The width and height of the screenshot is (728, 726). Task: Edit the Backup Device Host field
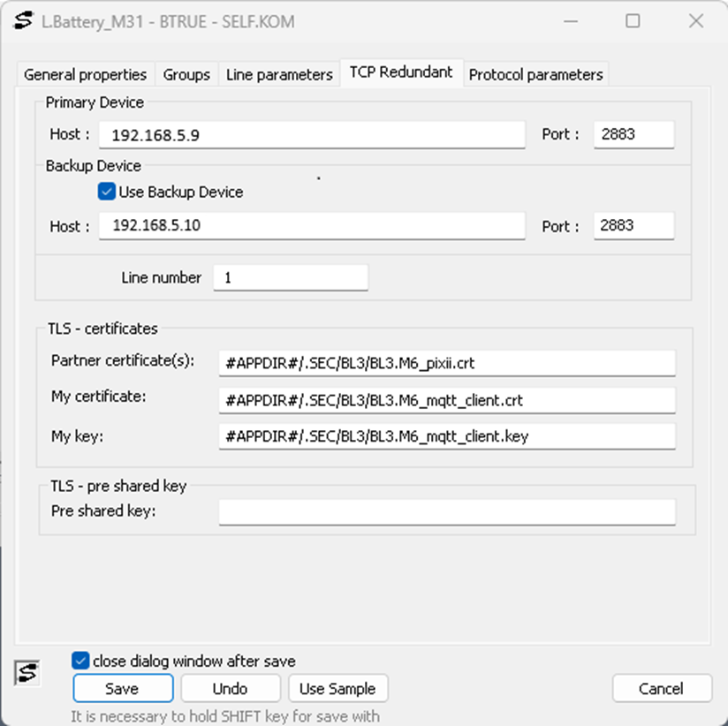point(312,226)
